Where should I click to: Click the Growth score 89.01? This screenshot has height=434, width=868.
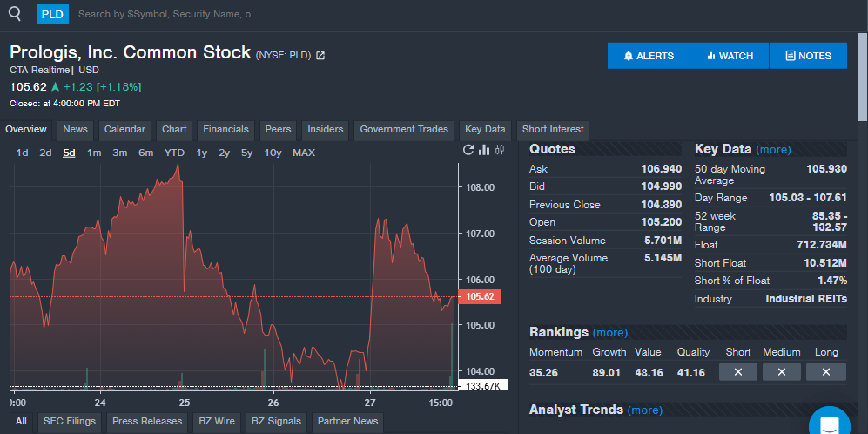pyautogui.click(x=606, y=372)
